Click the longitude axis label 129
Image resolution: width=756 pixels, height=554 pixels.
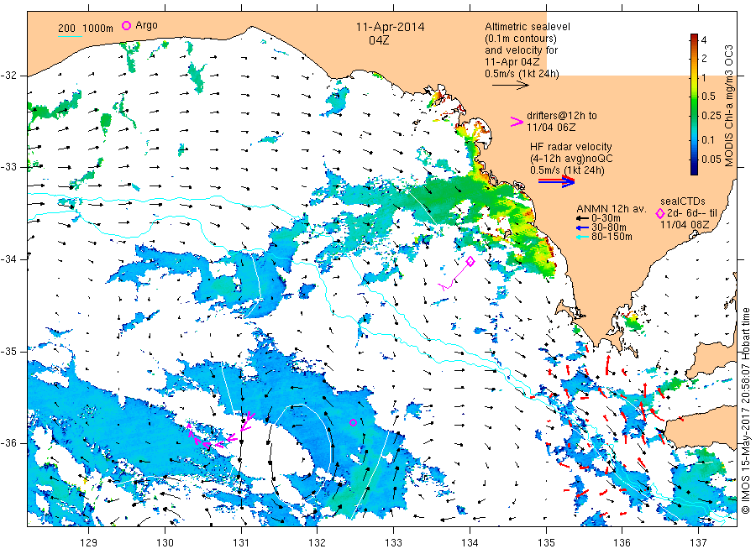[89, 543]
